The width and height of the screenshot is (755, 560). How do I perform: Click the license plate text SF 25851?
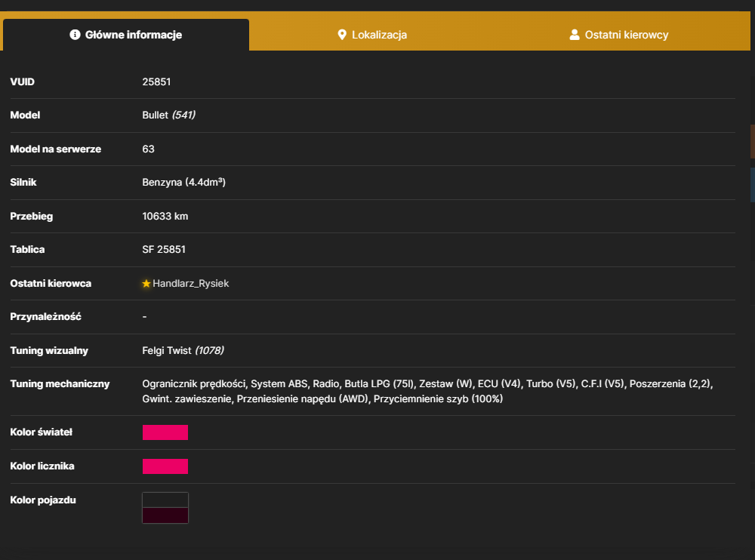coord(164,249)
